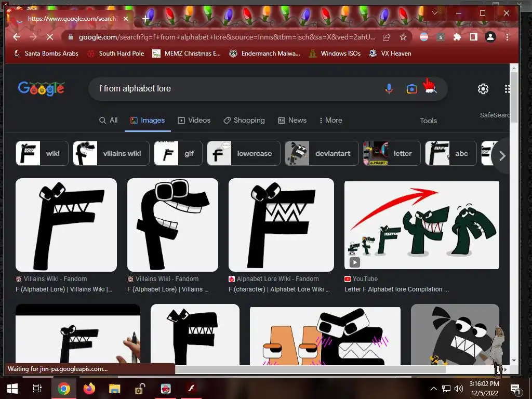This screenshot has height=399, width=532.
Task: Search by image with the camera icon
Action: [x=411, y=89]
